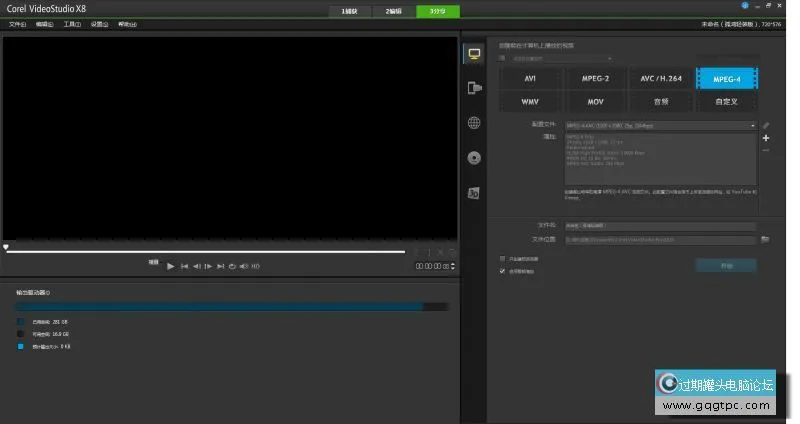Enable the unchecked box below file location

502,259
